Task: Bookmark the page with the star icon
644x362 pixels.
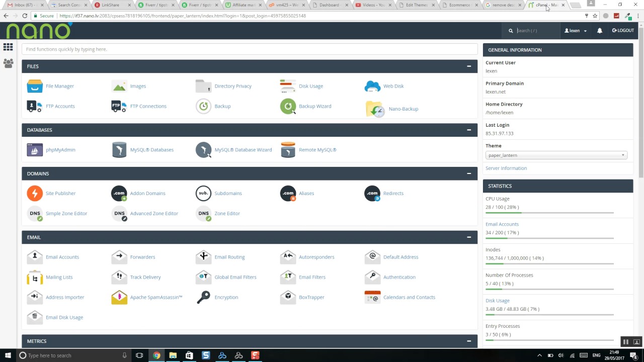Action: 595,16
